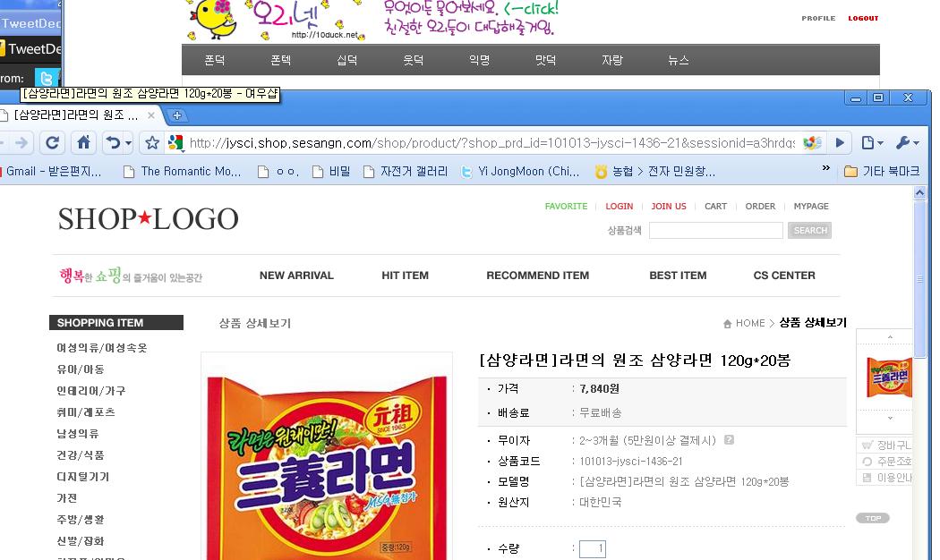Image resolution: width=940 pixels, height=560 pixels.
Task: Click the TOP button
Action: 873,518
